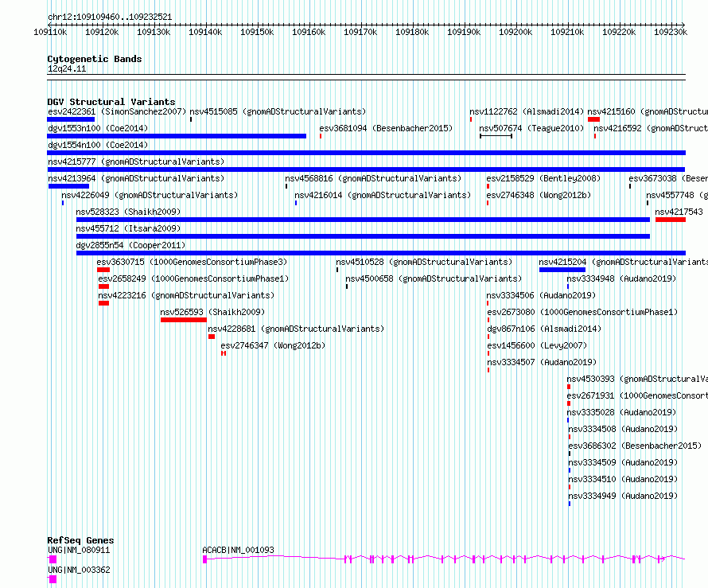Screen dimensions: 708x588
Task: Open esv3686302 (Besenbacher2015) label
Action: 634,446
